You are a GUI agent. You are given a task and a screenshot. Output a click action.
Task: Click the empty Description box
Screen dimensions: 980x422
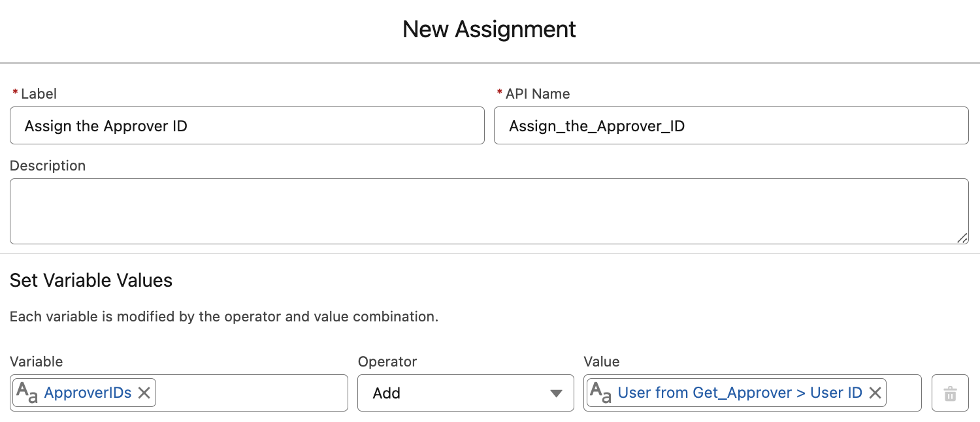tap(488, 210)
